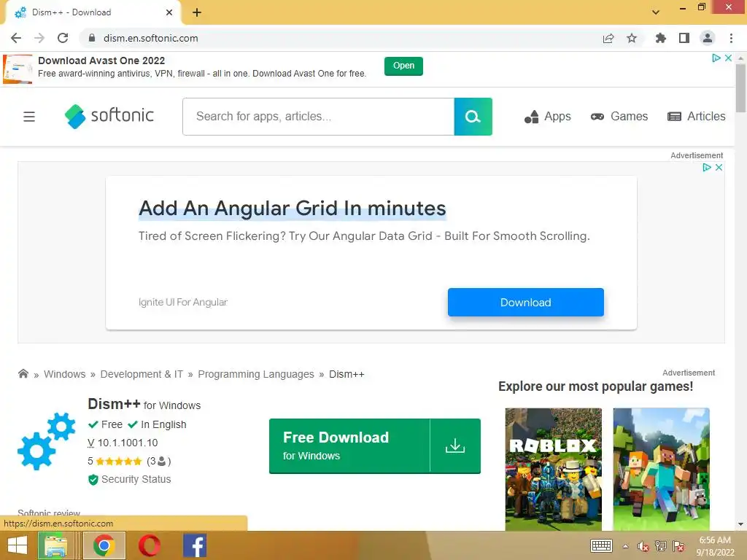The width and height of the screenshot is (747, 560).
Task: Open the Windows breadcrumb link
Action: pyautogui.click(x=64, y=374)
